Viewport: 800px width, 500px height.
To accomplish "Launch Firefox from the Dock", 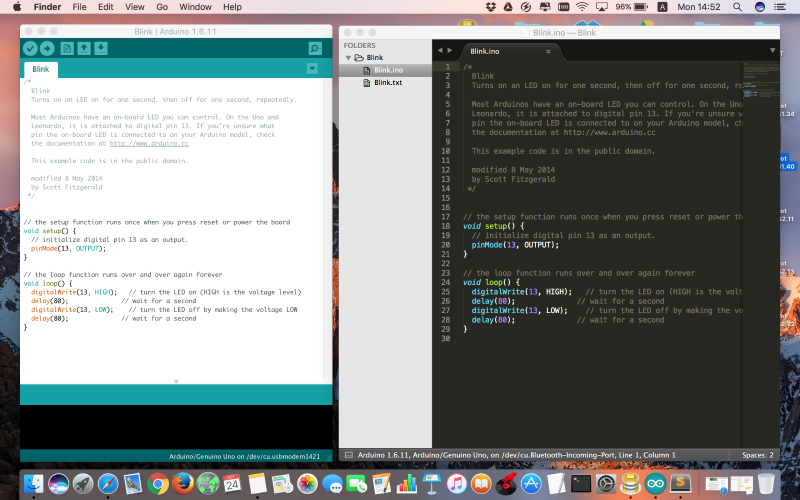I will point(183,483).
